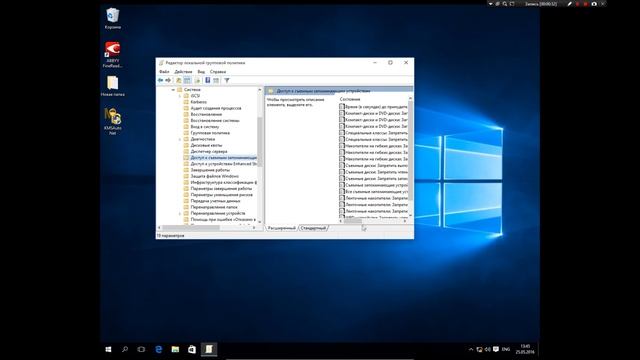640x360 pixels.
Task: Click the ENG language indicator
Action: (x=506, y=349)
